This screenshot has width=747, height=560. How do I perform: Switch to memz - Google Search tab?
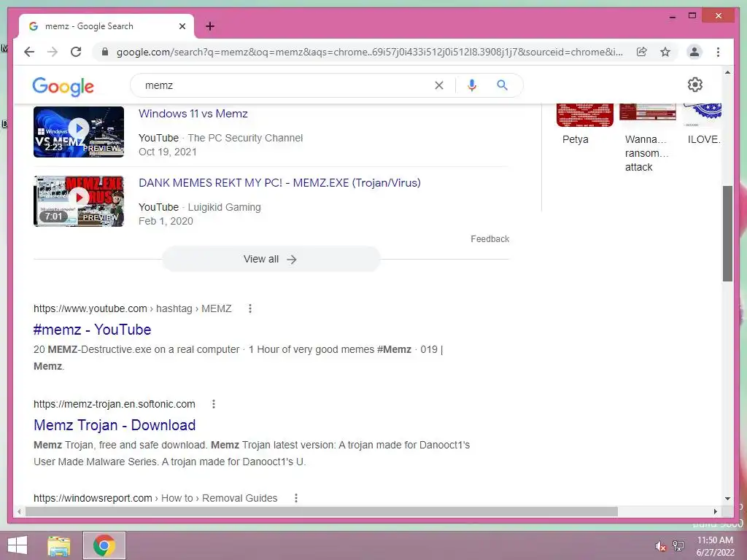click(106, 26)
